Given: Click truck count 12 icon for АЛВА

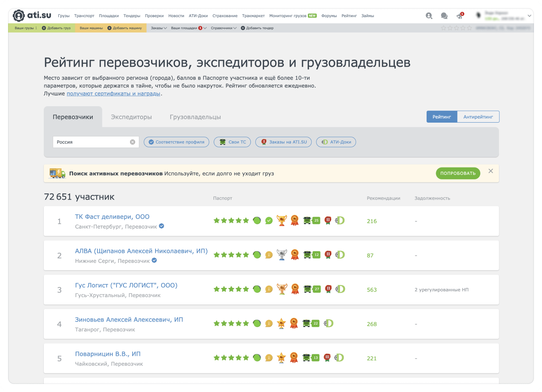Looking at the screenshot, I should (312, 255).
